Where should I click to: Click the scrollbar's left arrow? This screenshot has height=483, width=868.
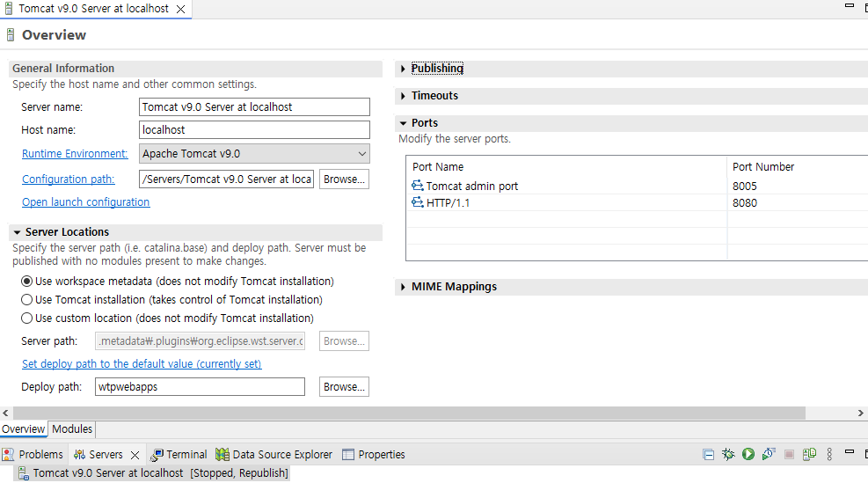coord(5,413)
